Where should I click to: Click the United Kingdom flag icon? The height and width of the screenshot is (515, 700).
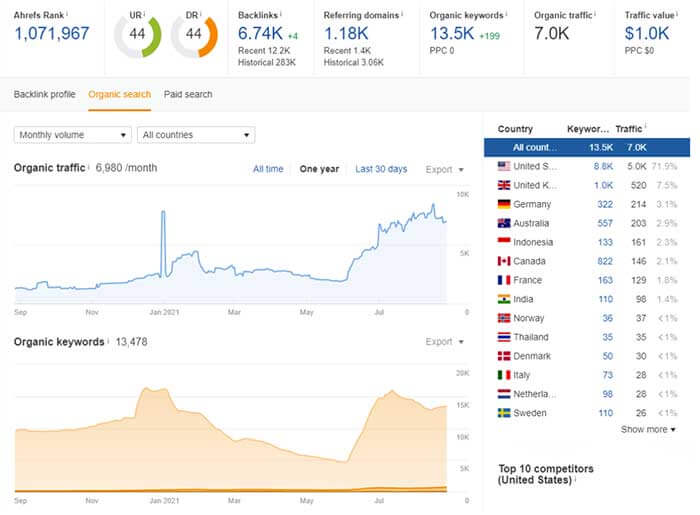pos(504,185)
